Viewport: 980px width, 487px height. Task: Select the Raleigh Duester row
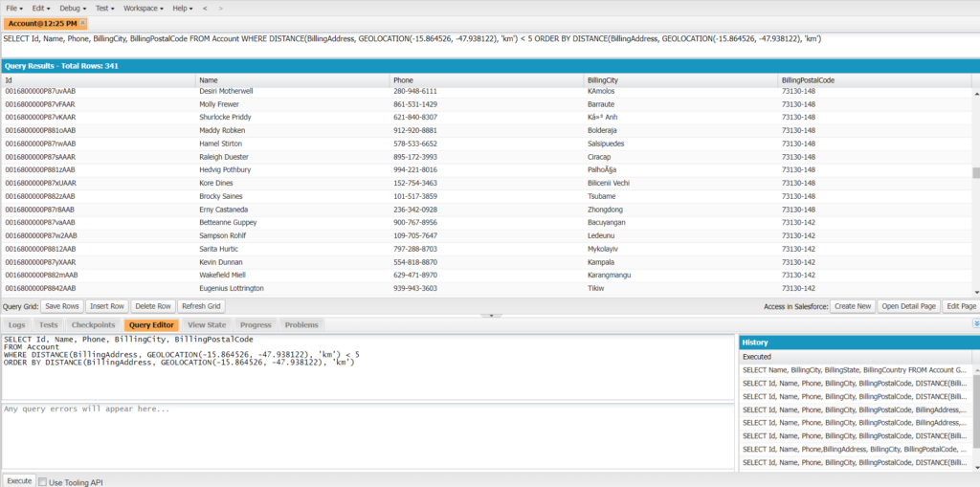coord(486,157)
